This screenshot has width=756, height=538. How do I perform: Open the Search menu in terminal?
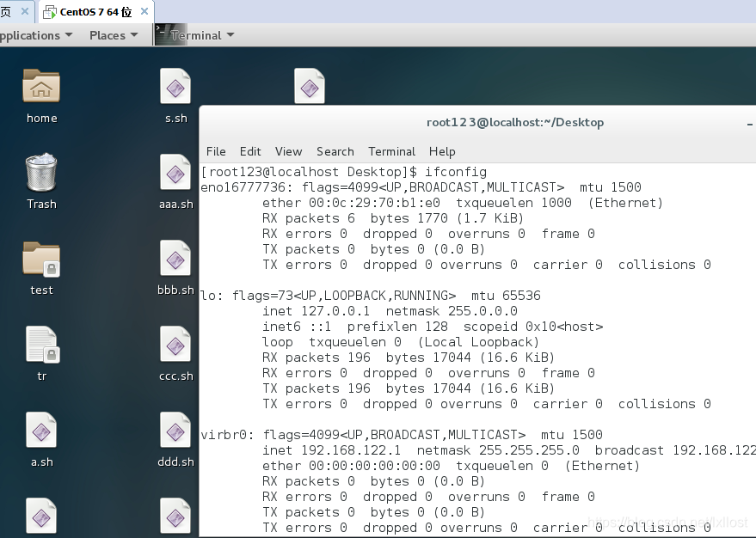335,151
